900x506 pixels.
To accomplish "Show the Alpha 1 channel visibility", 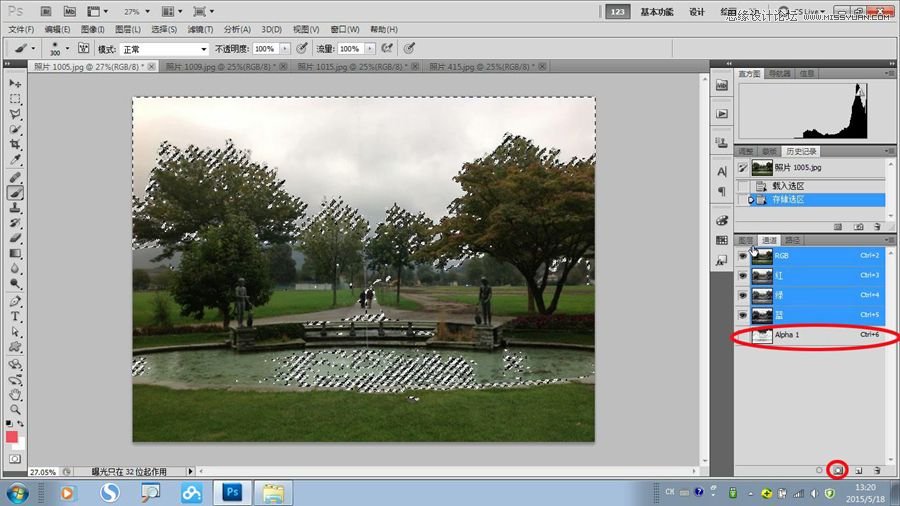I will click(743, 335).
